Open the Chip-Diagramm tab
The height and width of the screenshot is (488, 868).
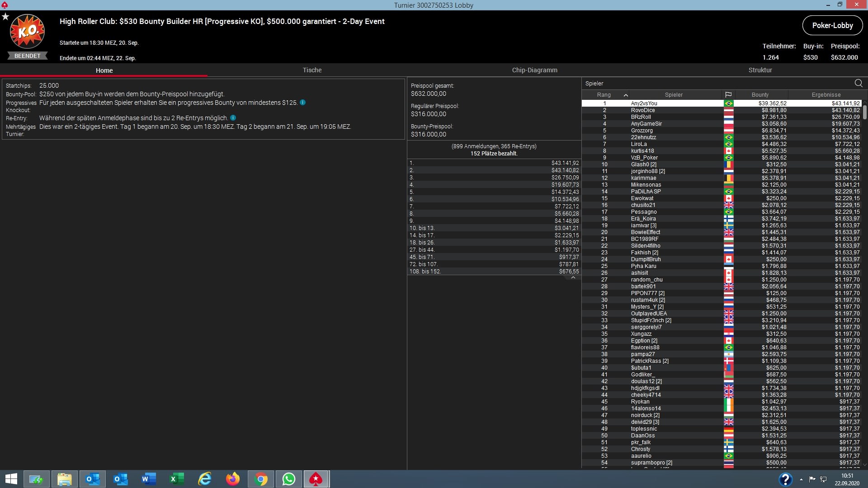tap(534, 70)
